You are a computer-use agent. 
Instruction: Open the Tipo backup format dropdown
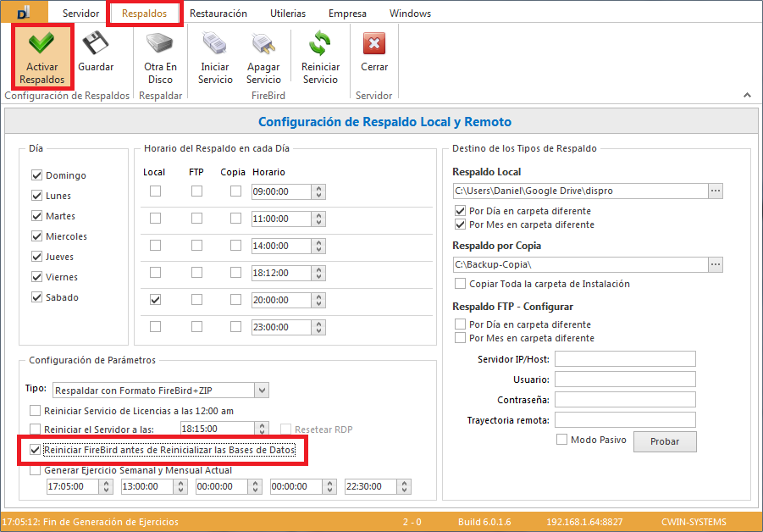pyautogui.click(x=262, y=390)
